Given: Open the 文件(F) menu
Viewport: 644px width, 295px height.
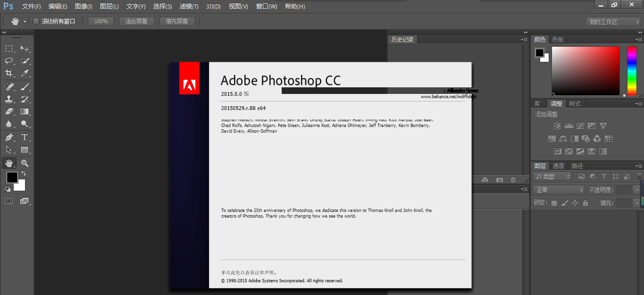Looking at the screenshot, I should [32, 7].
